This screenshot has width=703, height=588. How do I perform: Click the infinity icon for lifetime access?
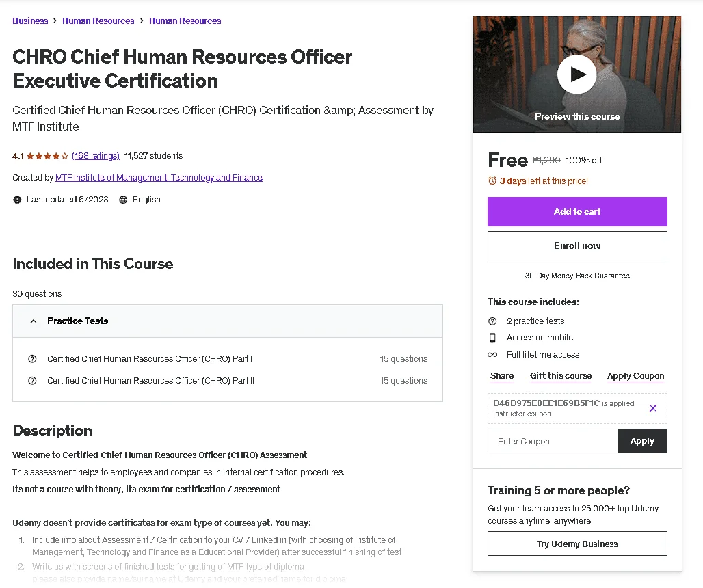coord(492,354)
